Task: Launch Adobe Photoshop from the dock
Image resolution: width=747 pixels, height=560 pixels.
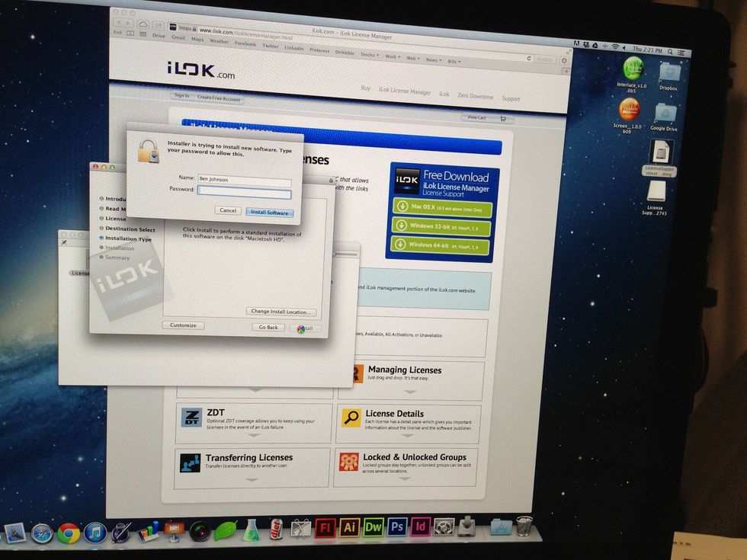Action: [396, 527]
